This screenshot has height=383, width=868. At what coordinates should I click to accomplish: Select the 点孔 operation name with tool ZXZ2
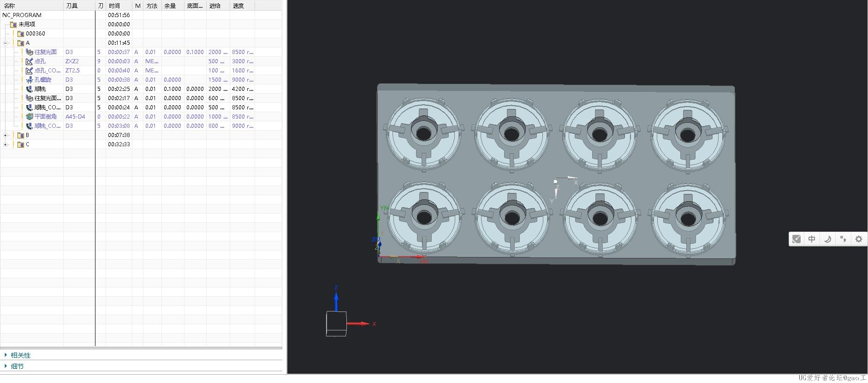coord(40,61)
